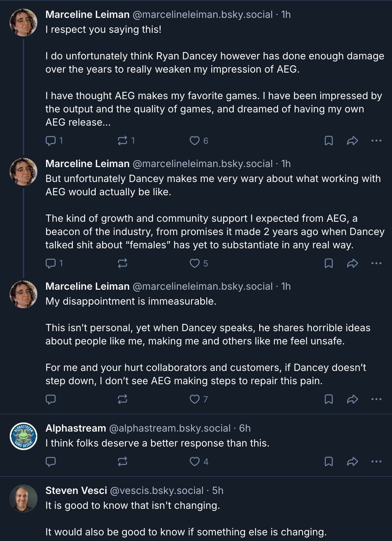Like the post with 6 likes
Screen dimensions: 392x541
tap(194, 141)
